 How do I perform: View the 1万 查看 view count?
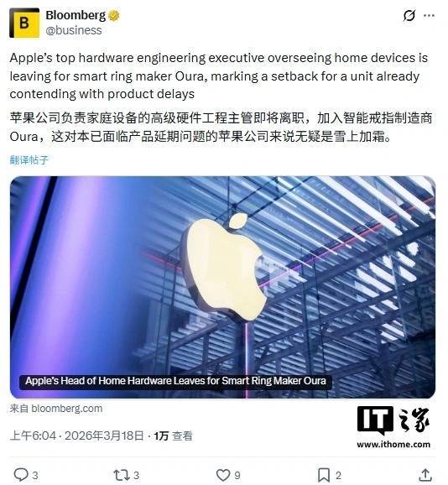point(173,435)
